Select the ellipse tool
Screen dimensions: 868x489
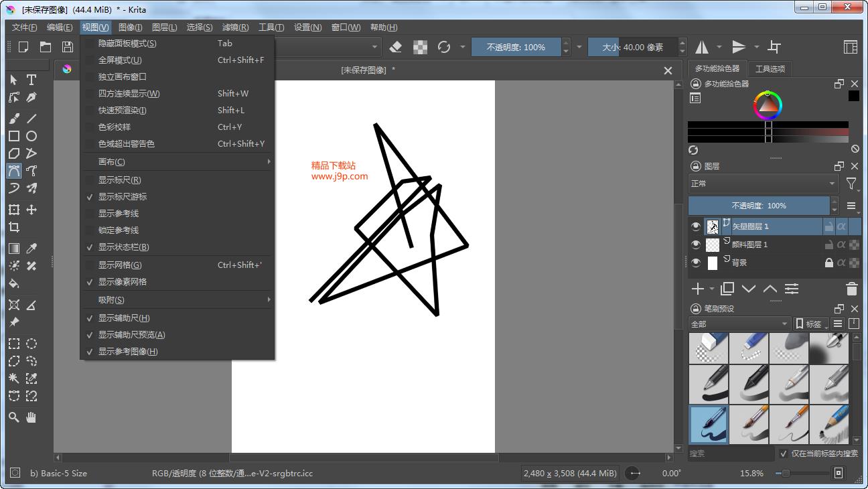(31, 136)
